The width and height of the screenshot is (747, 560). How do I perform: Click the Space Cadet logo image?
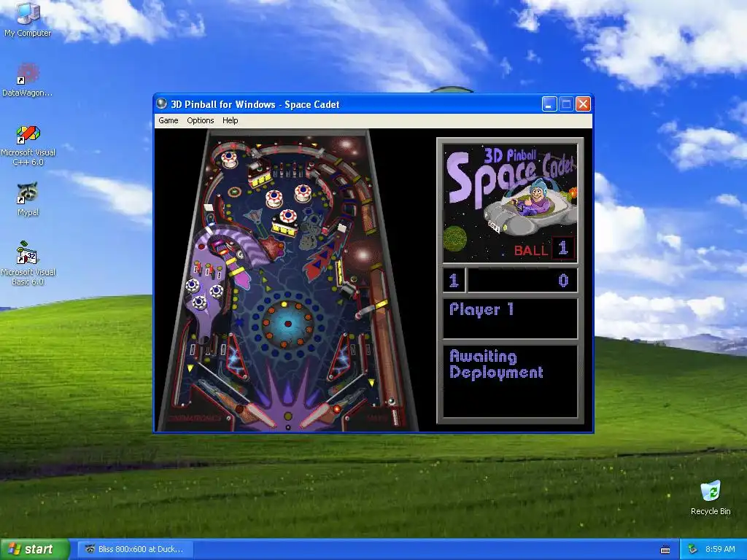pos(510,203)
